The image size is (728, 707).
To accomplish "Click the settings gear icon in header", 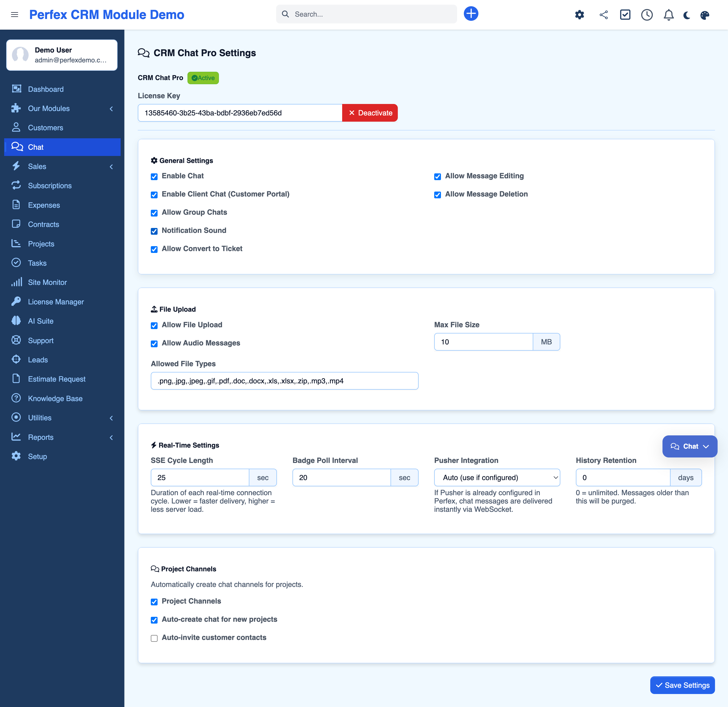I will pos(580,15).
